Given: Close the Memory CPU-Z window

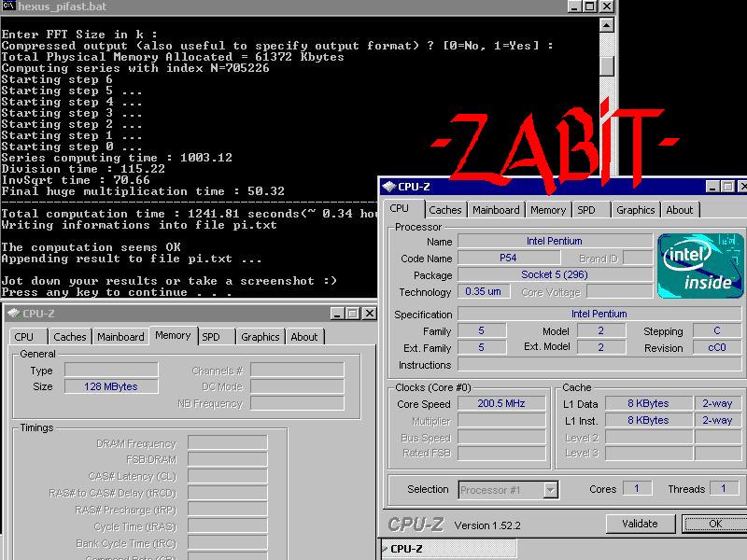Looking at the screenshot, I should click(x=369, y=314).
